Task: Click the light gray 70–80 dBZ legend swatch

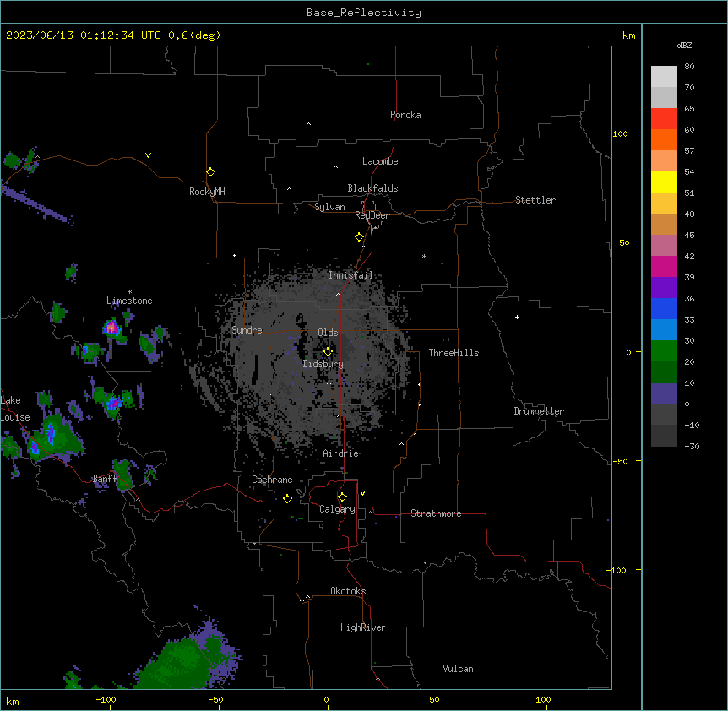Action: click(664, 77)
